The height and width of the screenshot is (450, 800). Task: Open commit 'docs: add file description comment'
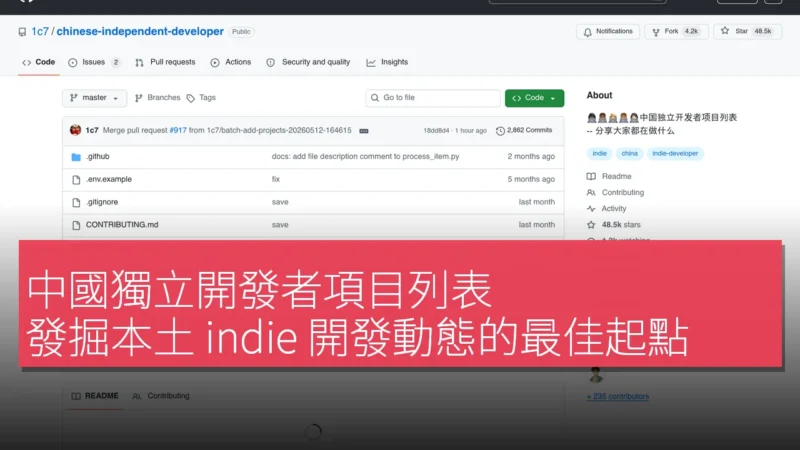coord(365,157)
